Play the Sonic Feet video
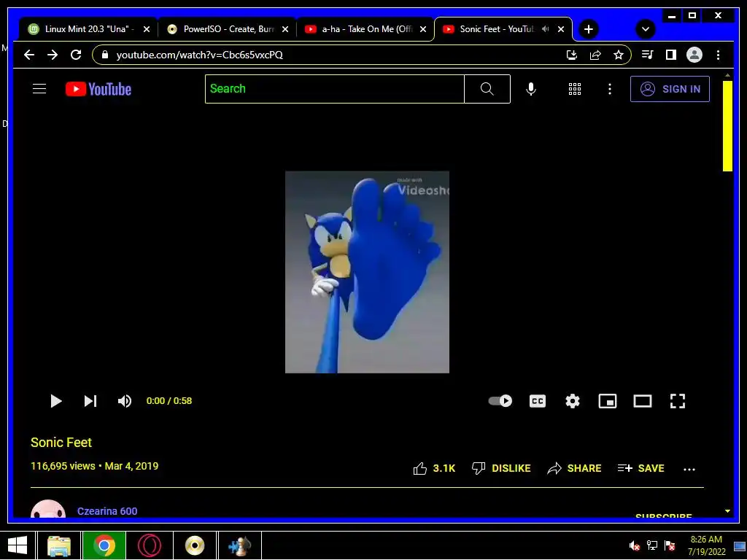747x560 pixels. [x=55, y=401]
